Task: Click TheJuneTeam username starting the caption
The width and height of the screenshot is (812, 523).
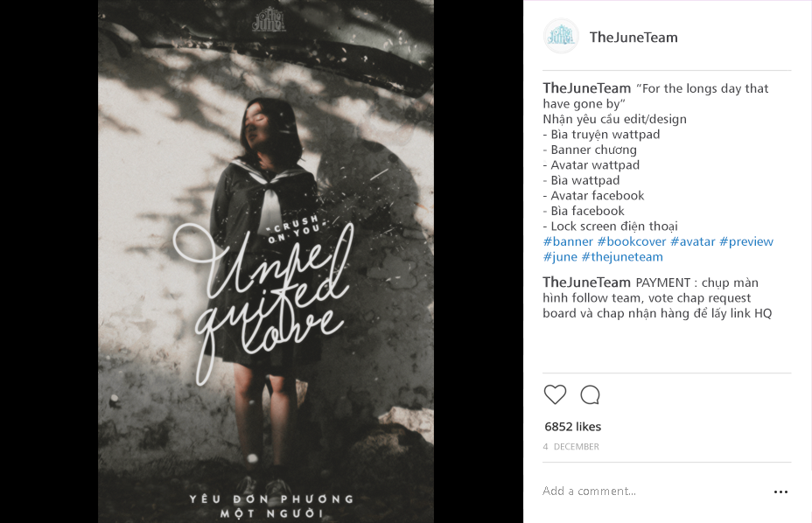Action: point(587,88)
